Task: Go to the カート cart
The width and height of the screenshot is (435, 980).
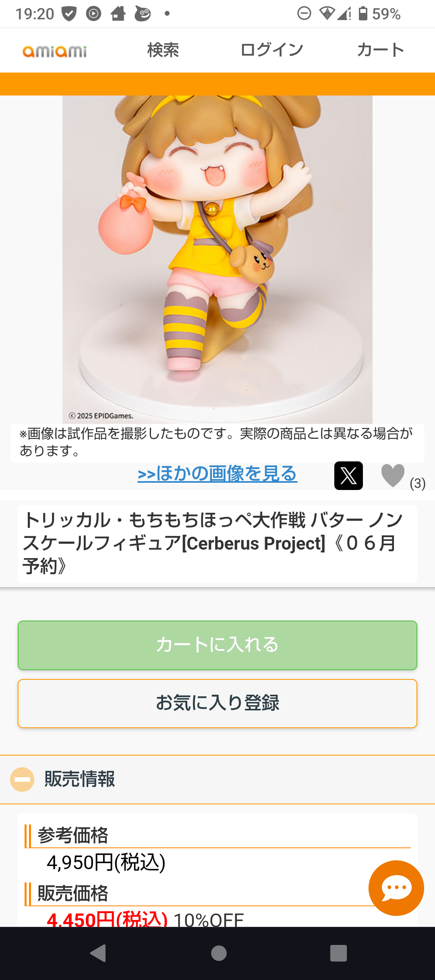Action: click(x=381, y=50)
